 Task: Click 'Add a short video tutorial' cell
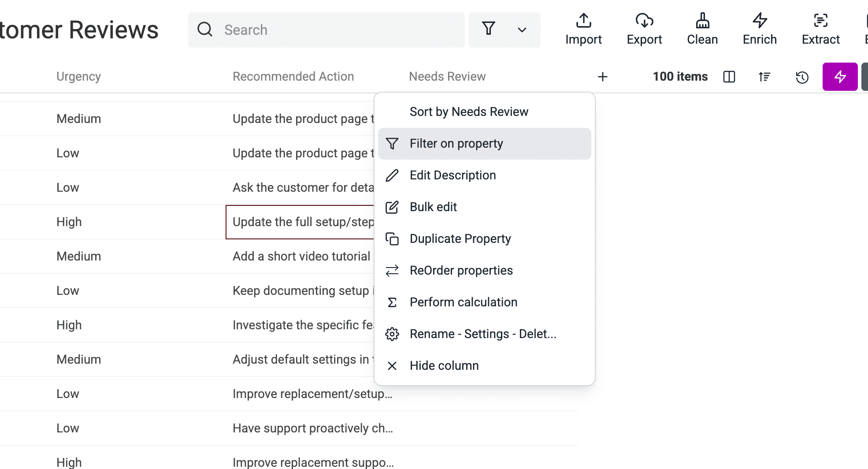click(300, 257)
